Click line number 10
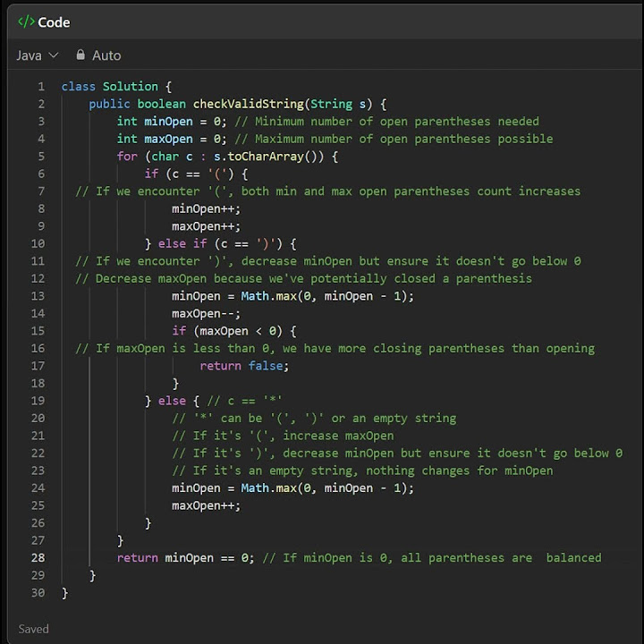 pyautogui.click(x=38, y=243)
